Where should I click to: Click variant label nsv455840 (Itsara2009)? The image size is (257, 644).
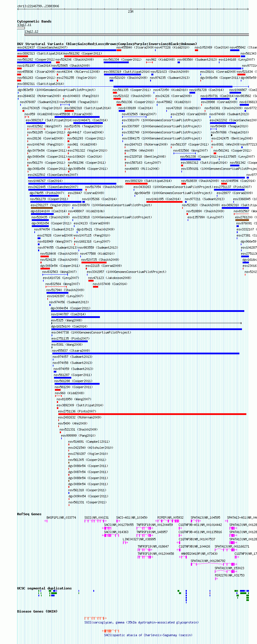coord(135,47)
